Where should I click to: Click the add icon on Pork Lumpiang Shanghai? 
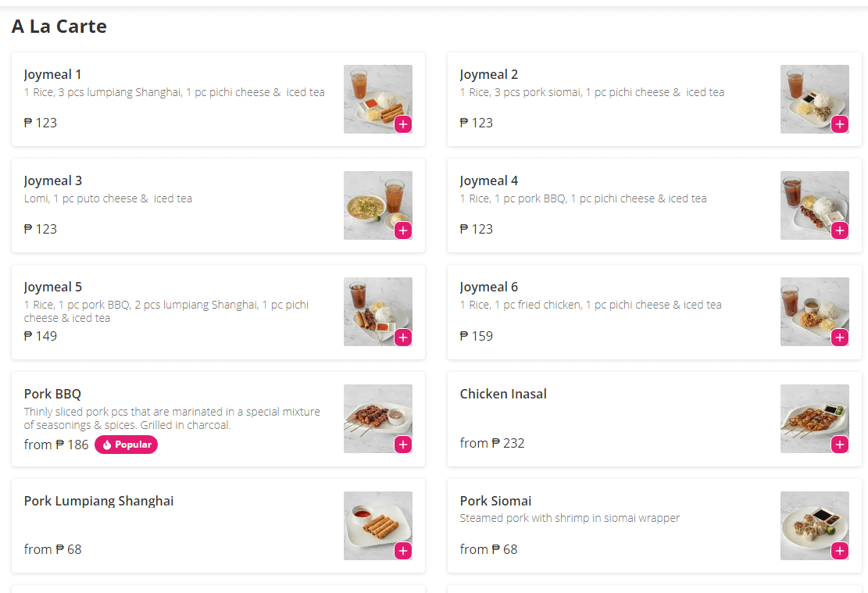[404, 551]
